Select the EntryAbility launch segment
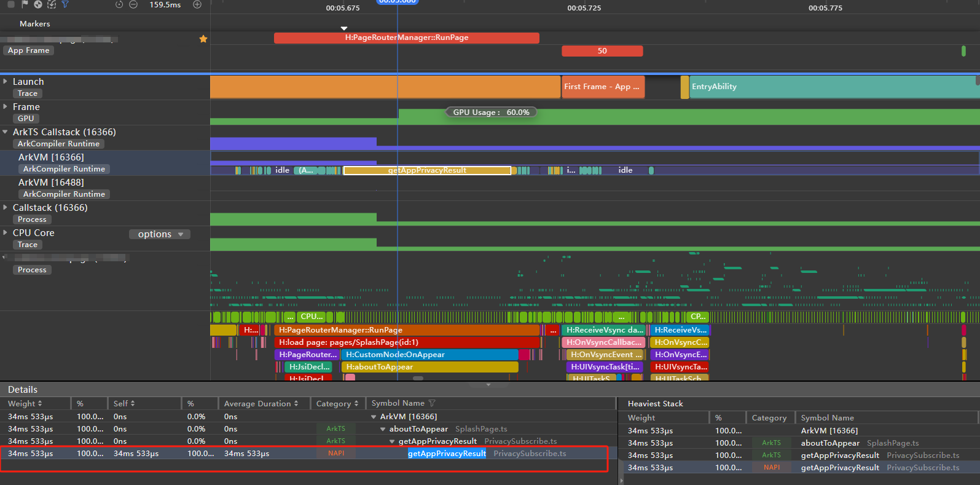 coord(833,87)
